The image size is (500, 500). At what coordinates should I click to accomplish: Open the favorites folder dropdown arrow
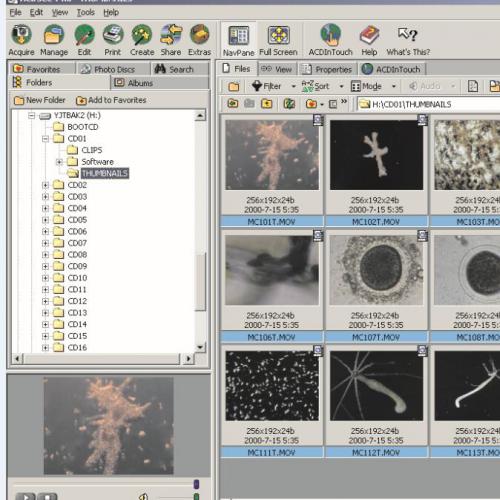tap(322, 104)
